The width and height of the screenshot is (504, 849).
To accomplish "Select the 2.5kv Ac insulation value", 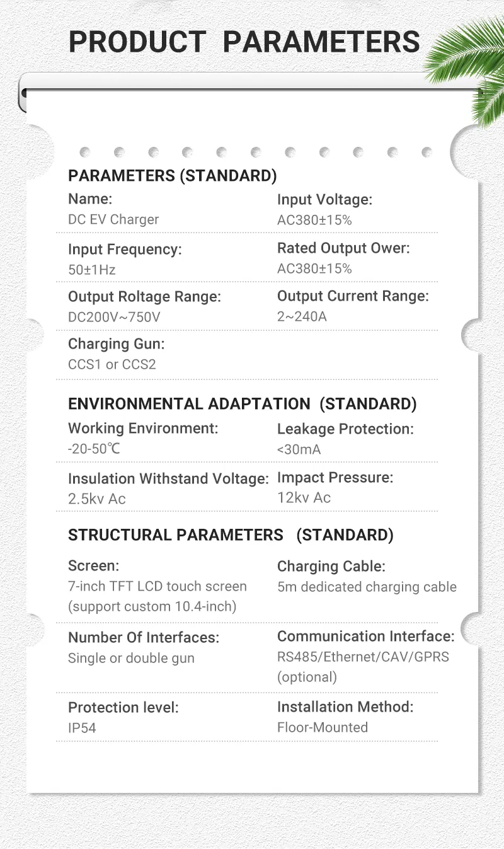I will 97,499.
